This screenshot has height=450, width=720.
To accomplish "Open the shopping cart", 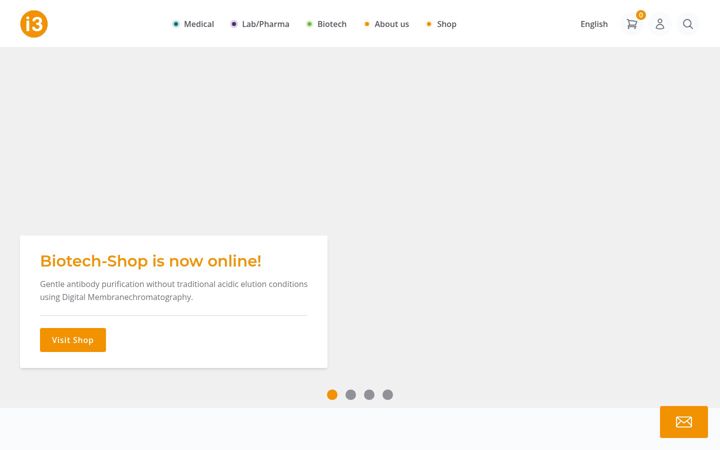I will (x=632, y=24).
